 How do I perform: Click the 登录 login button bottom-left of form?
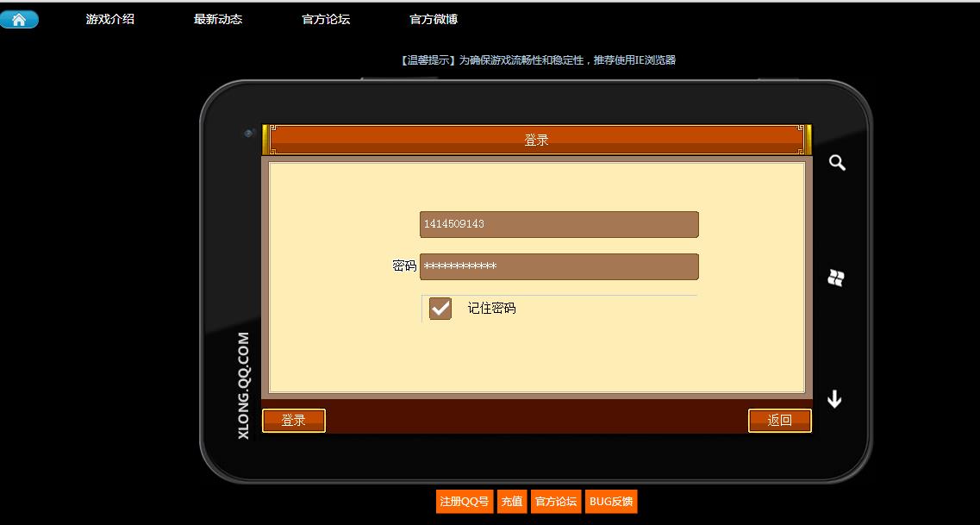click(293, 420)
